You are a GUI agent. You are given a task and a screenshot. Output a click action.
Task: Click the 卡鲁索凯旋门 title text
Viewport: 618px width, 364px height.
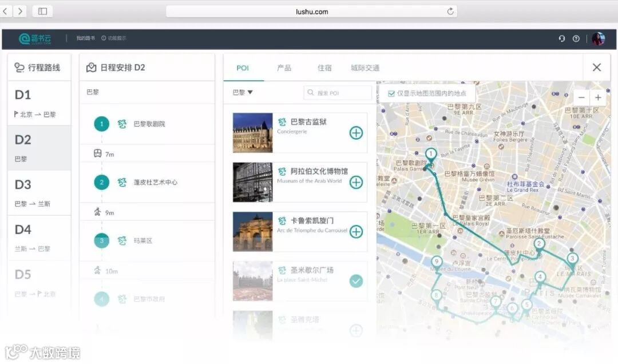click(312, 220)
